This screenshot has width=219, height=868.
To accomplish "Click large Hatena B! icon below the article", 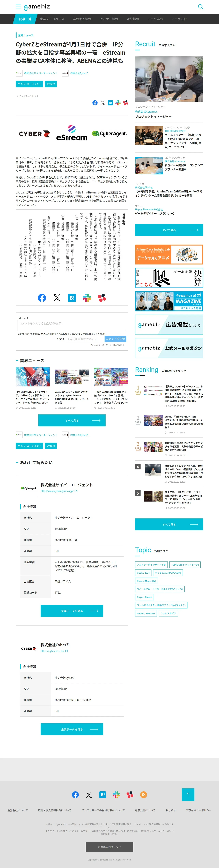I will pos(72,297).
